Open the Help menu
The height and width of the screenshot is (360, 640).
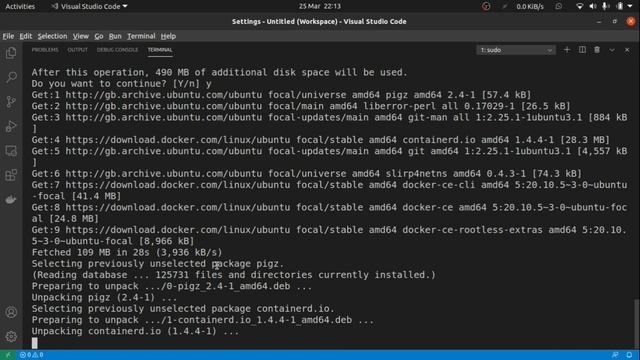point(168,36)
